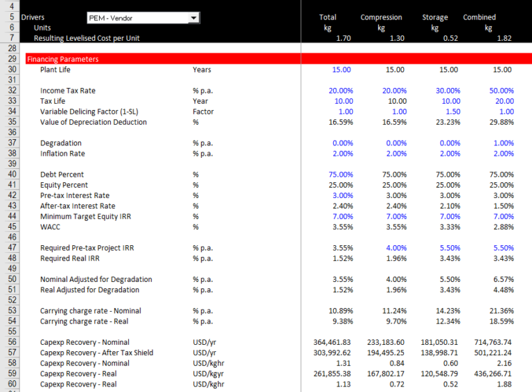532x392 pixels.
Task: Click Combined Capexp Recovery Nominal 714,763.74 cell
Action: point(493,342)
